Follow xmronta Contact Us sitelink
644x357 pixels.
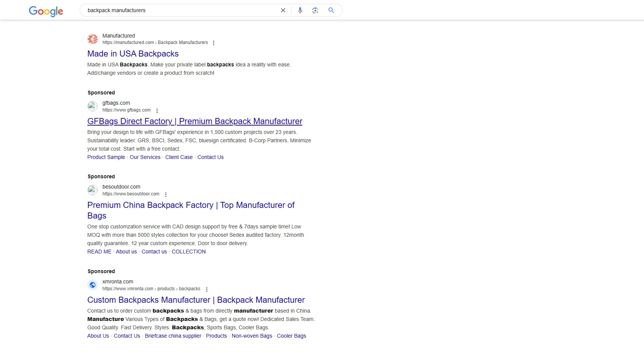[127, 336]
